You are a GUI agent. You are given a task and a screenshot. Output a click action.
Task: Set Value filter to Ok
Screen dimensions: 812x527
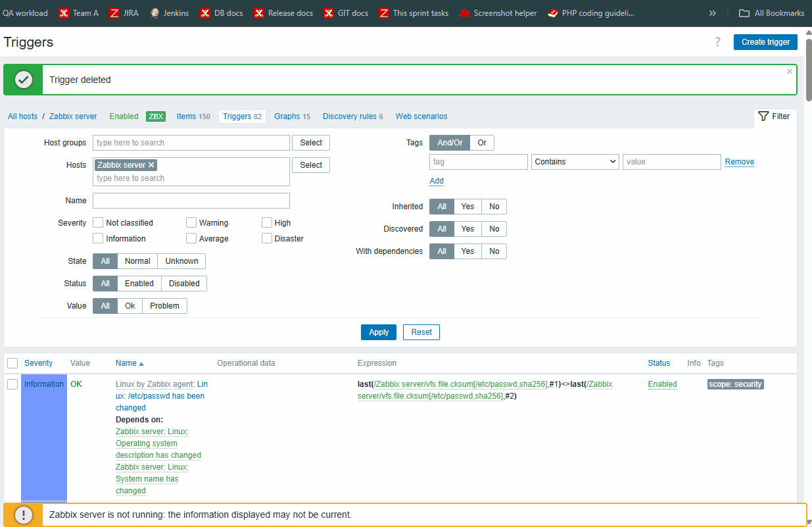[x=130, y=306]
